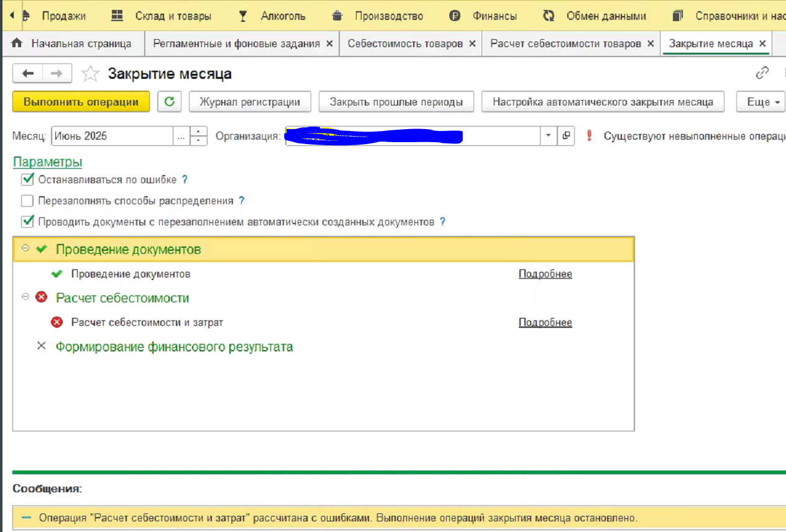Viewport: 786px width, 532px height.
Task: Copy link using the chain icon
Action: [762, 73]
